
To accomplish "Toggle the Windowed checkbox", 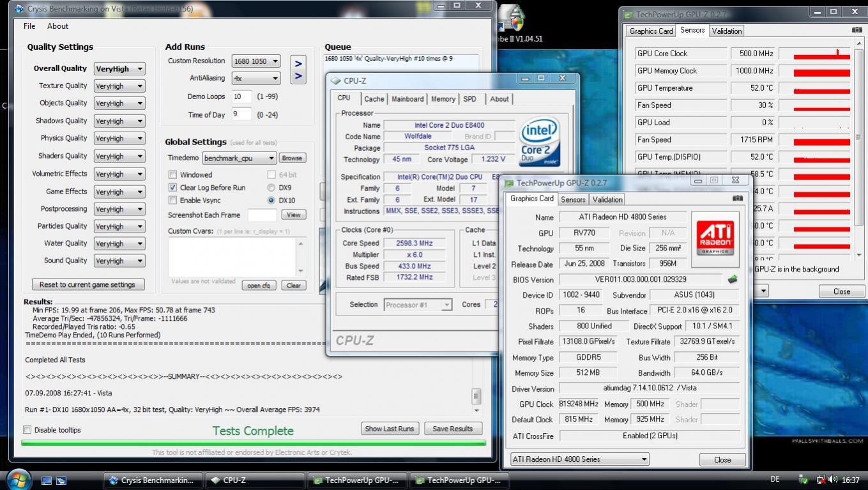I will (x=172, y=174).
